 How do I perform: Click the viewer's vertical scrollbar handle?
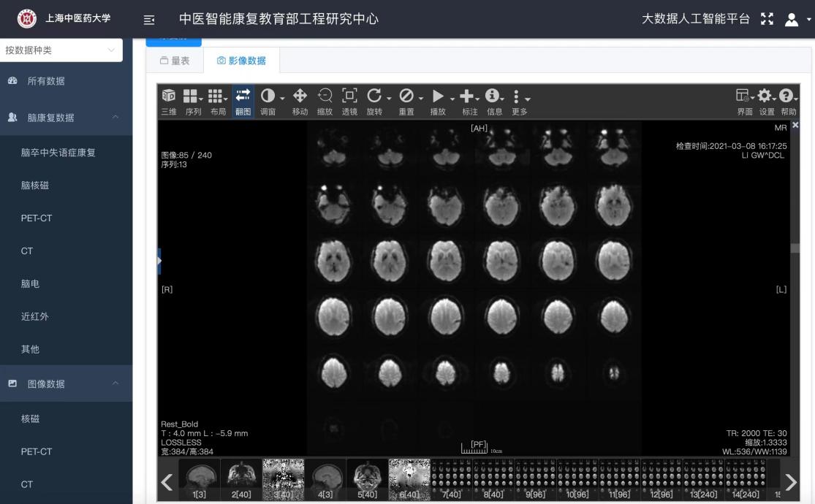(795, 248)
